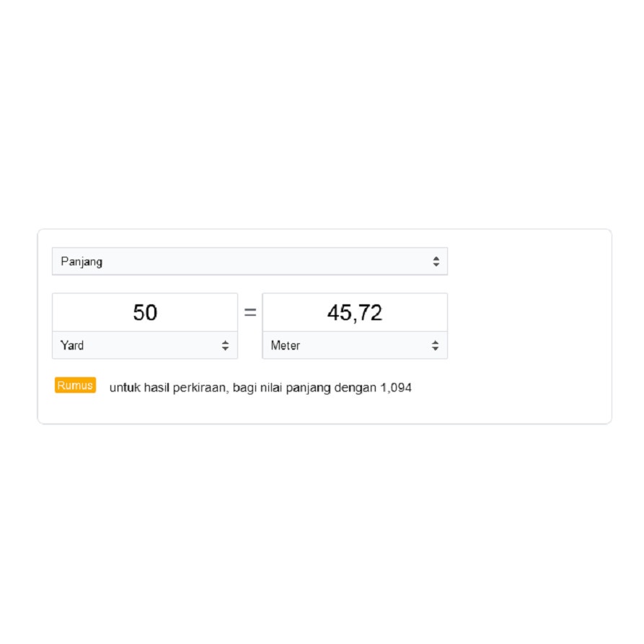
Task: Click the equals sign between the fields
Action: tap(250, 313)
